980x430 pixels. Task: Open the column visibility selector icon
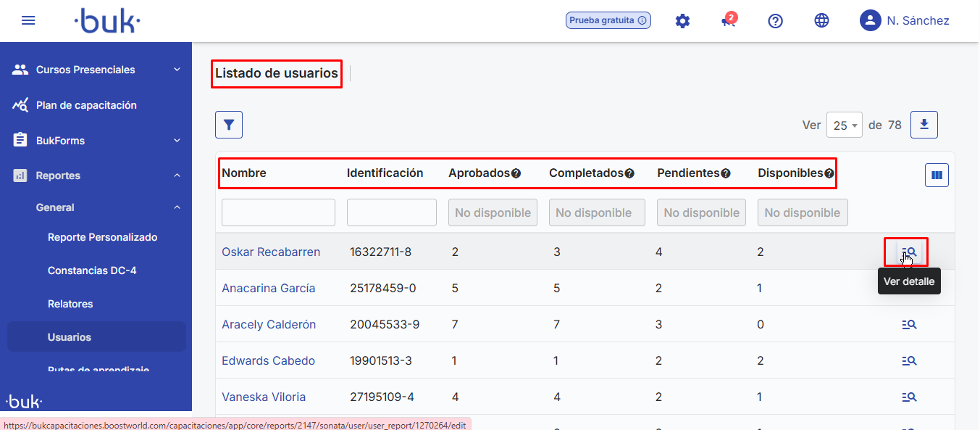pyautogui.click(x=937, y=175)
